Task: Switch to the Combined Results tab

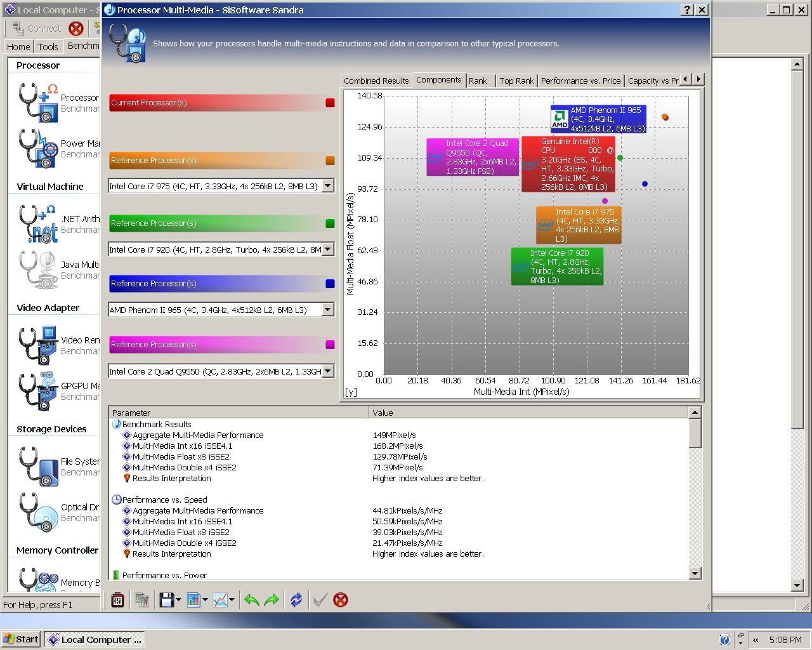Action: pyautogui.click(x=376, y=81)
